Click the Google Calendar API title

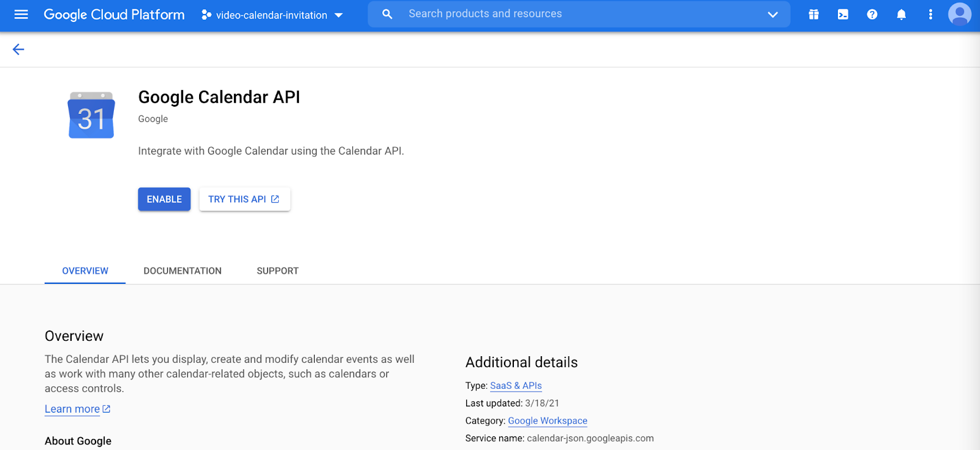(219, 97)
